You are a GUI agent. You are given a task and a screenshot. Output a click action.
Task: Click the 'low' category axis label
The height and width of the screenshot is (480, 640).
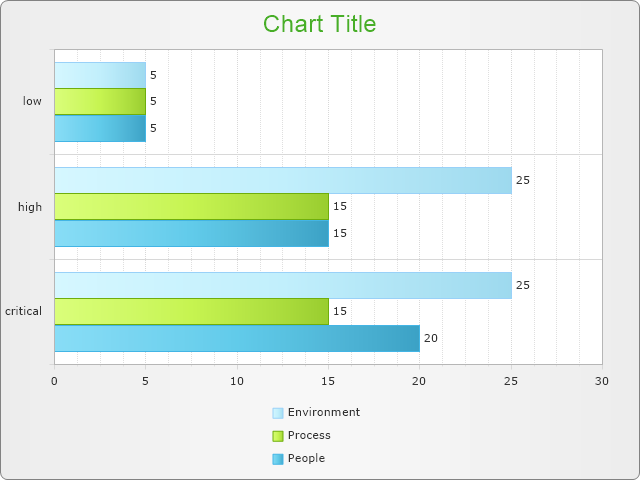(x=32, y=101)
